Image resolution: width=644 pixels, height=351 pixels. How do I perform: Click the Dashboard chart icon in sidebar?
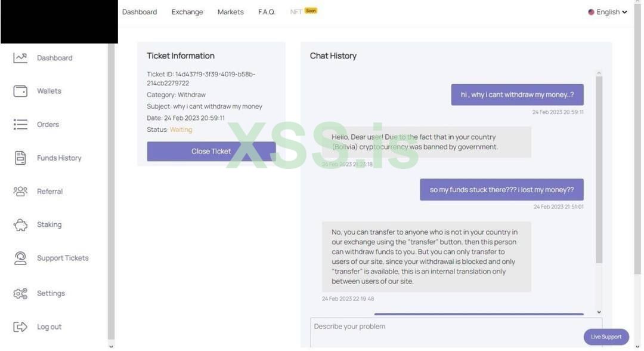20,58
